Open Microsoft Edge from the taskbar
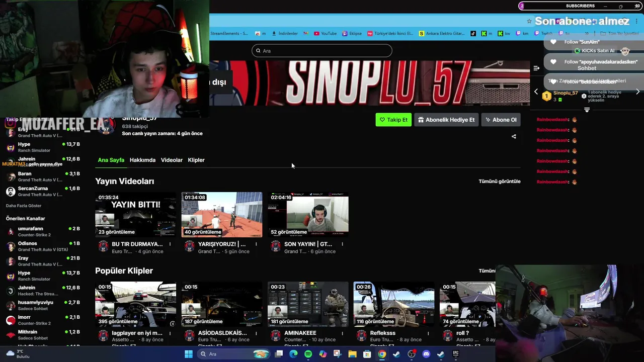 [x=293, y=354]
